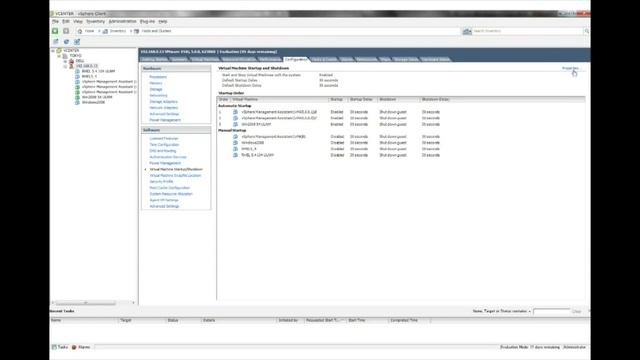Collapse the VCENTER tree node
Screen dimensions: 640x360
[x=53, y=51]
